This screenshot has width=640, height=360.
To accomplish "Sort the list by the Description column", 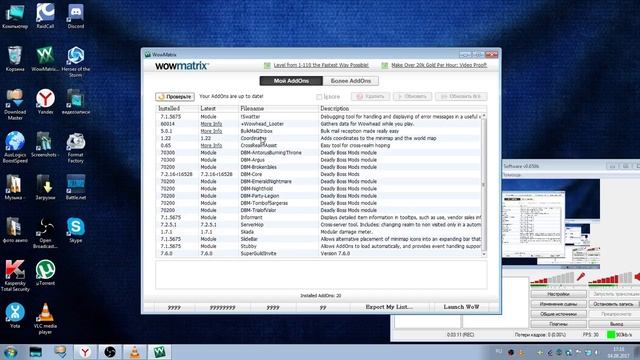I will coord(402,109).
